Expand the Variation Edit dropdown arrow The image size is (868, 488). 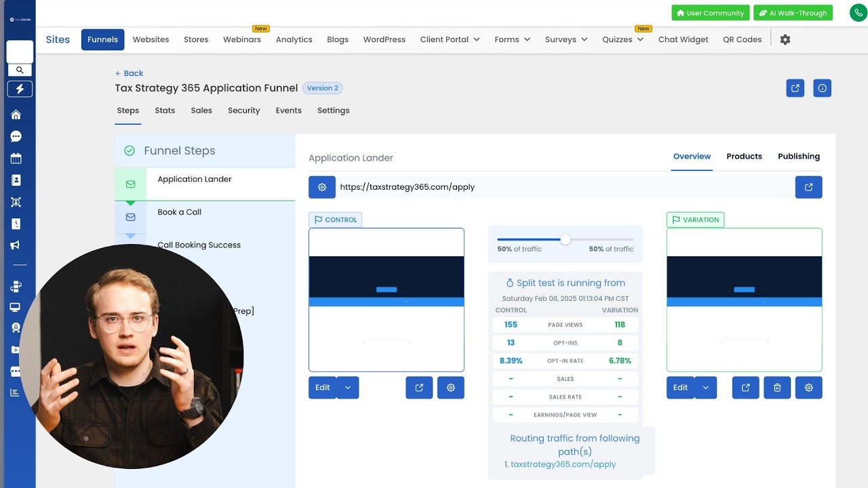click(706, 388)
